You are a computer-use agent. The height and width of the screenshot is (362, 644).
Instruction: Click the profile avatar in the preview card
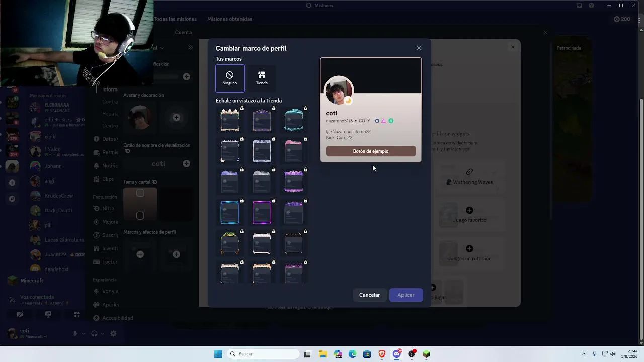pyautogui.click(x=338, y=91)
